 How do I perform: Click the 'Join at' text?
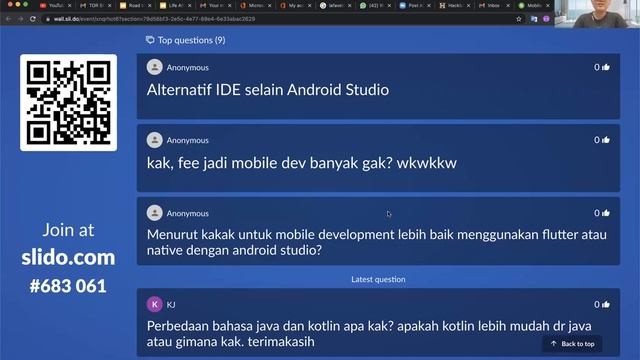[68, 230]
